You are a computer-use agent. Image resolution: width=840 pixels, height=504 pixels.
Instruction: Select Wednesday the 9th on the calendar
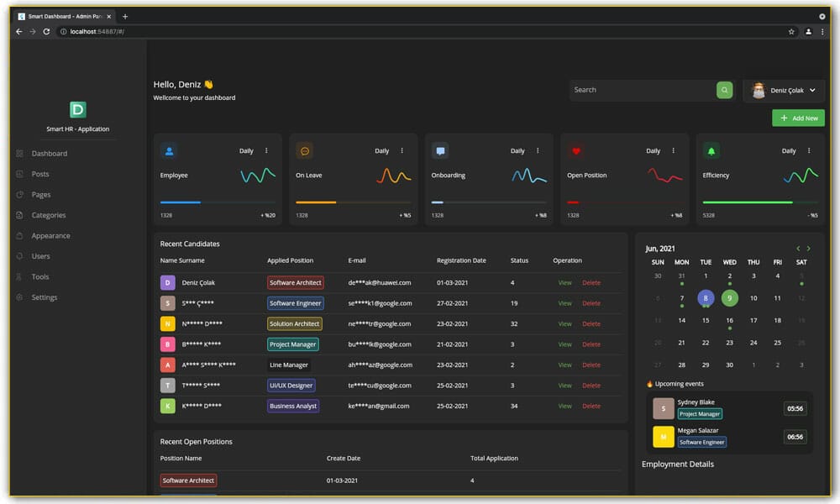729,299
